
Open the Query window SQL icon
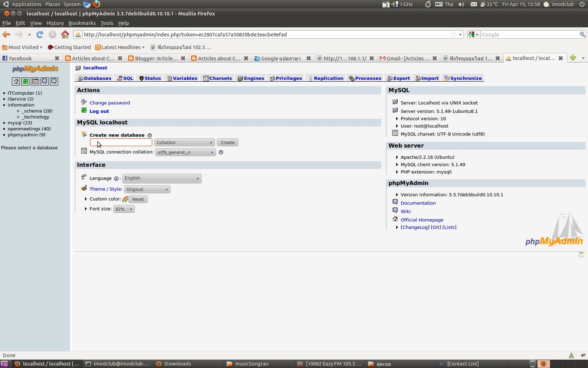pos(35,81)
